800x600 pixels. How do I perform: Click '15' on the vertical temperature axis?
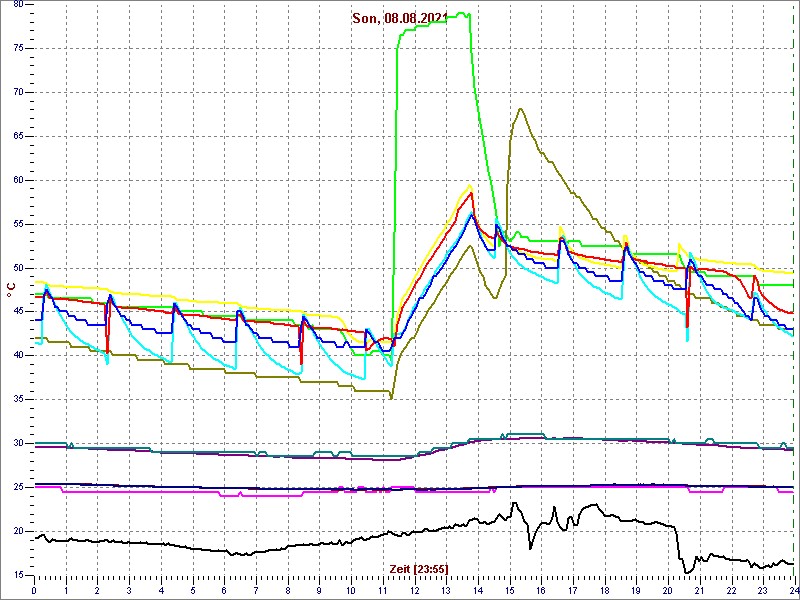coord(17,575)
